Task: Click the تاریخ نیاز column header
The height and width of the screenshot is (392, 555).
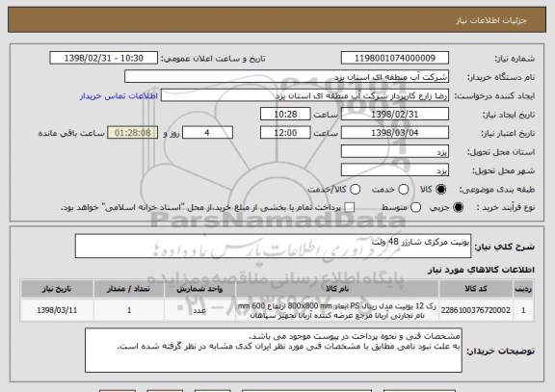Action: tap(57, 289)
